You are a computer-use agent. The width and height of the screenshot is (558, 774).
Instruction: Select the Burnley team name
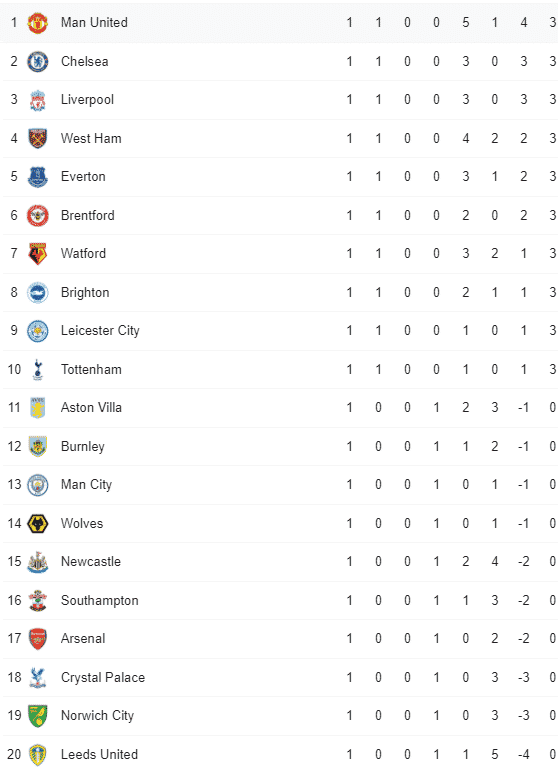pyautogui.click(x=82, y=447)
